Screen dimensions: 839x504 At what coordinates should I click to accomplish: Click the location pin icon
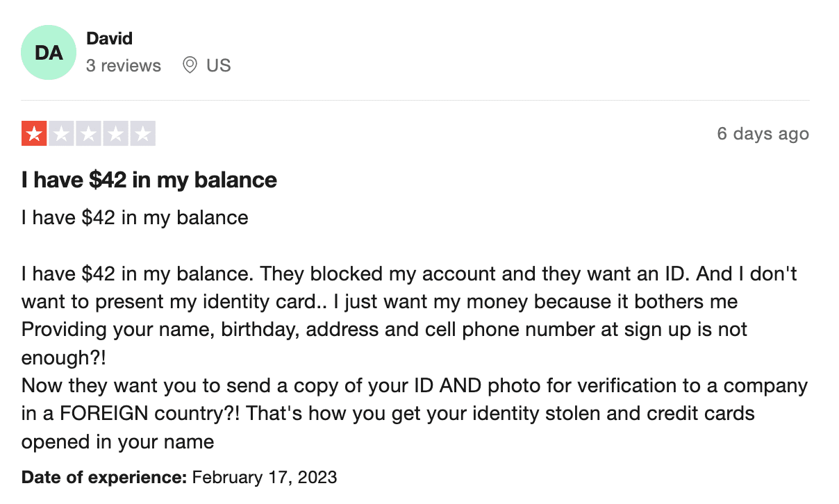click(190, 65)
